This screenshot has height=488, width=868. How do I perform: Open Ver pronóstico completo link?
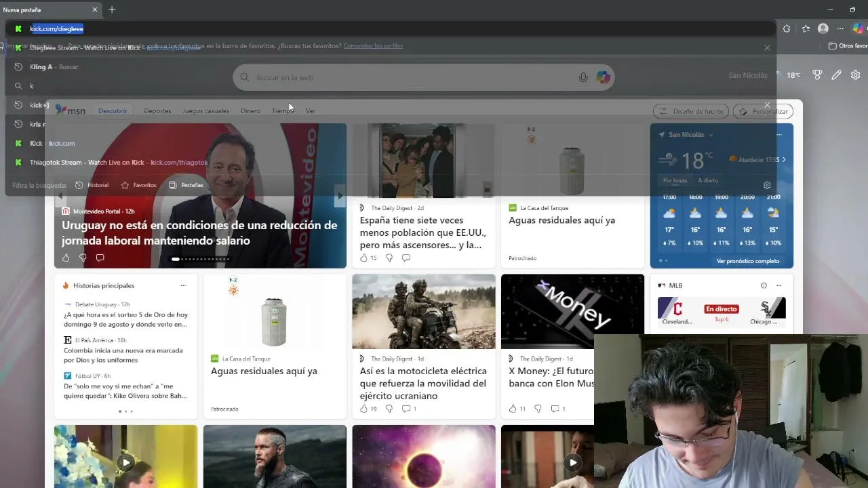(748, 261)
